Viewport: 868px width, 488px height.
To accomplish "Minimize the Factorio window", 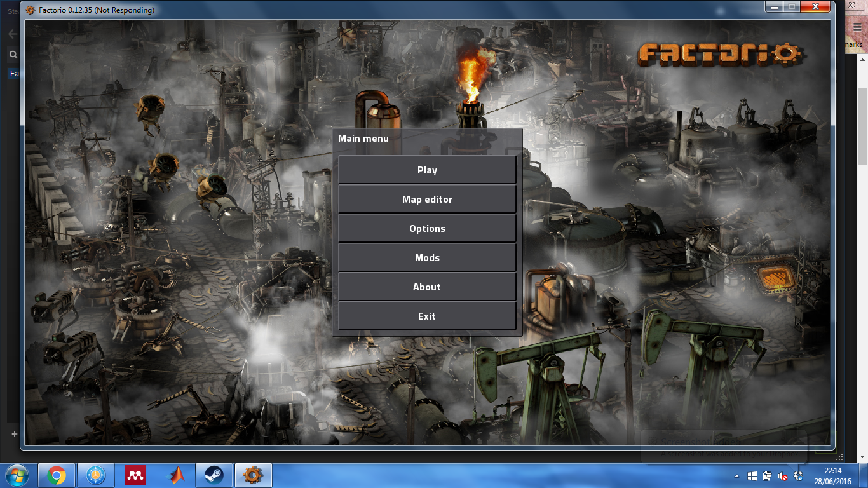I will click(773, 7).
